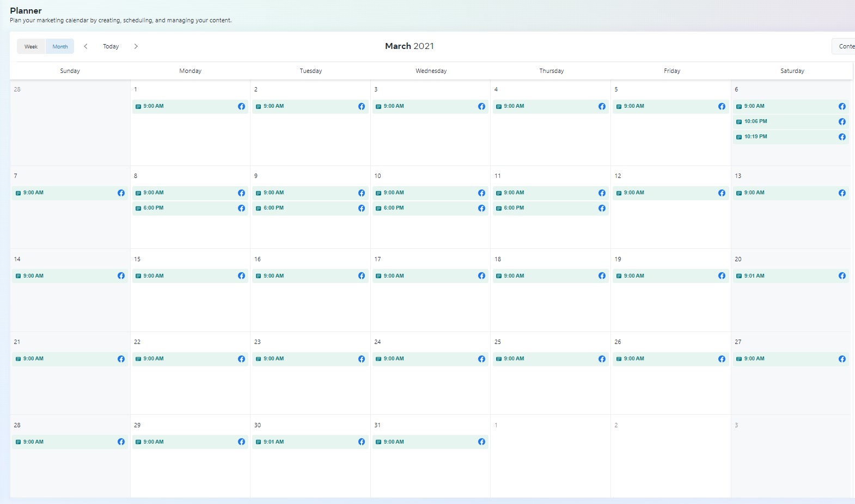The image size is (855, 504).
Task: Click Facebook icon on March 12 post
Action: (722, 193)
